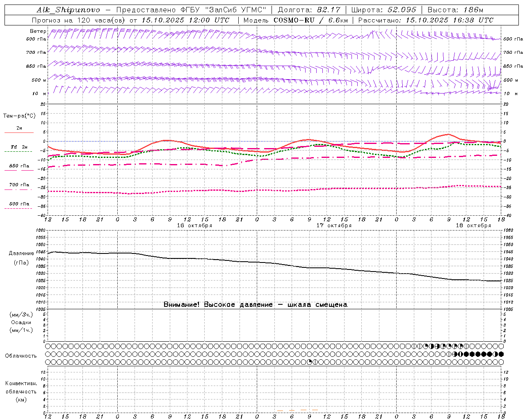Click the 16 октября date label
The height and width of the screenshot is (420, 525).
point(194,226)
